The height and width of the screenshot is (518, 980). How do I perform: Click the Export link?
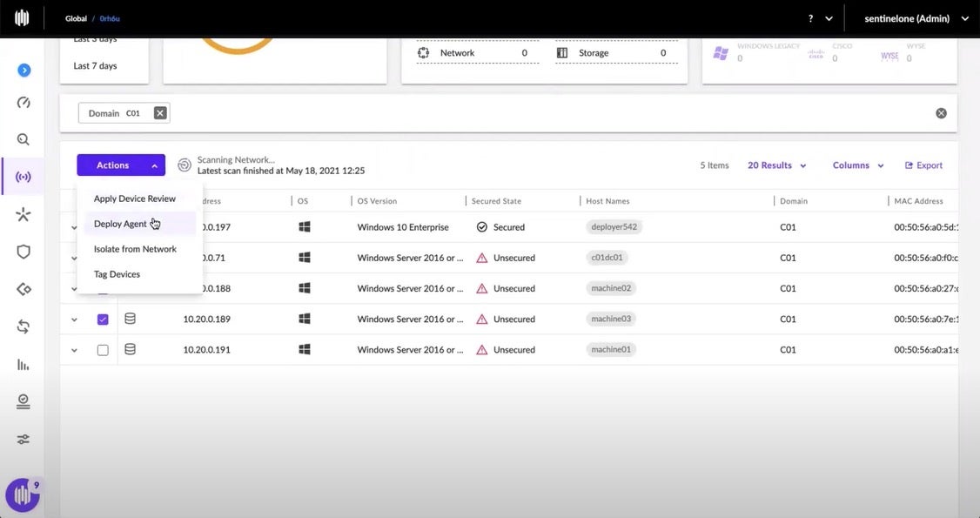click(x=923, y=165)
